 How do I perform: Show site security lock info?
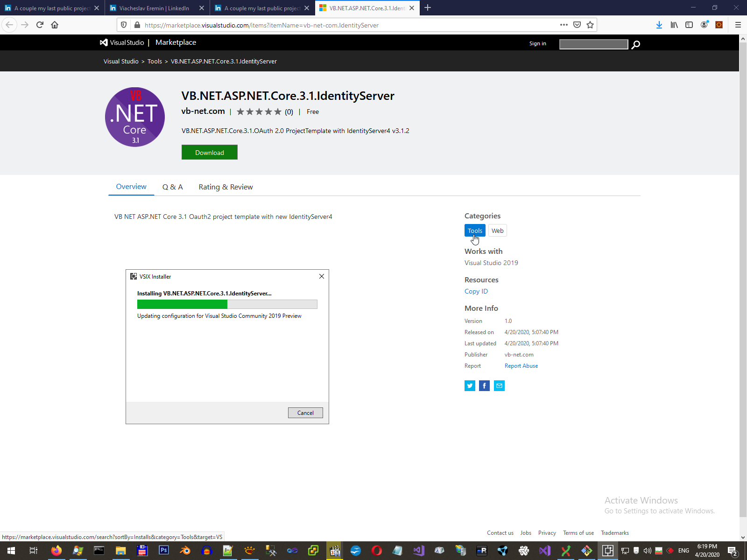(137, 25)
